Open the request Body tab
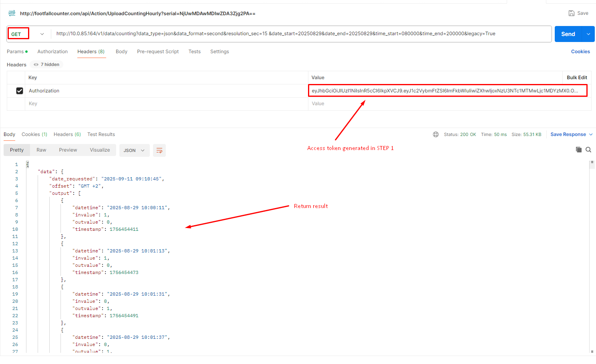The image size is (596, 364). pos(121,52)
